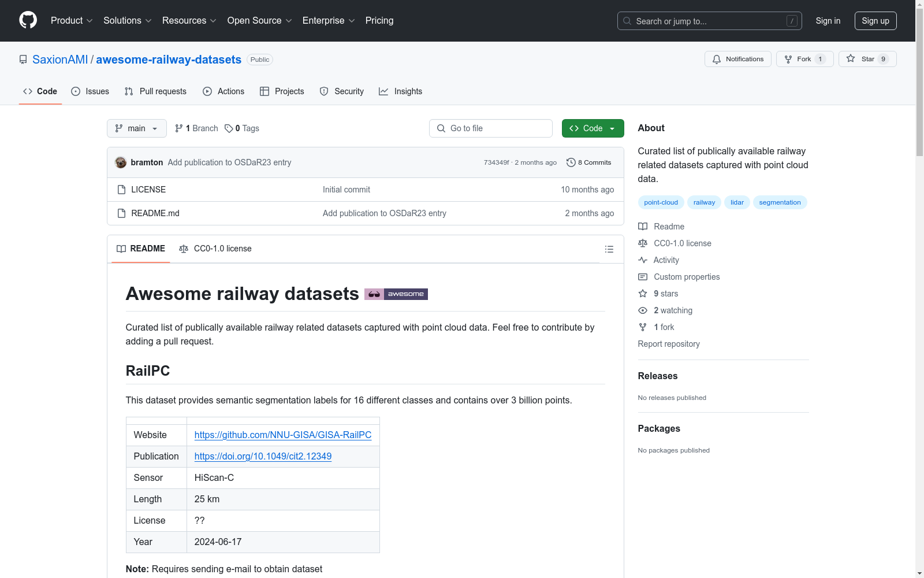The height and width of the screenshot is (578, 924).
Task: Open the LICENSE file
Action: pyautogui.click(x=148, y=190)
